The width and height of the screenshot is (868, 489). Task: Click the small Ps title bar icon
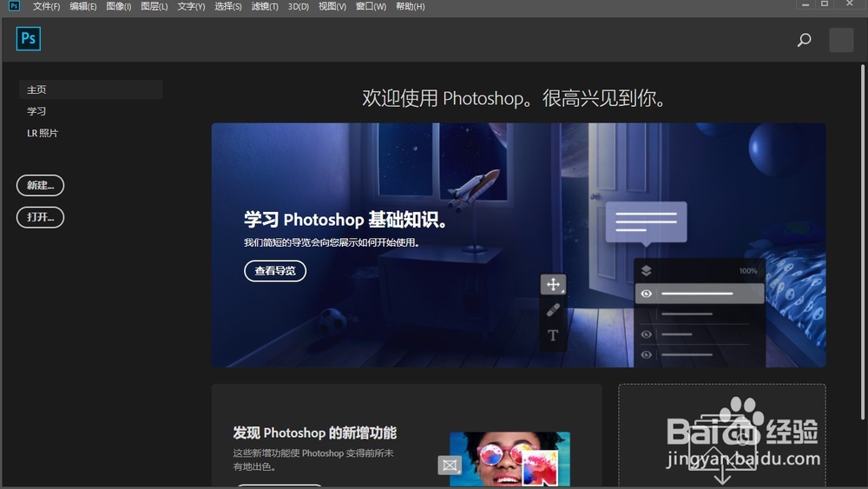click(x=14, y=6)
